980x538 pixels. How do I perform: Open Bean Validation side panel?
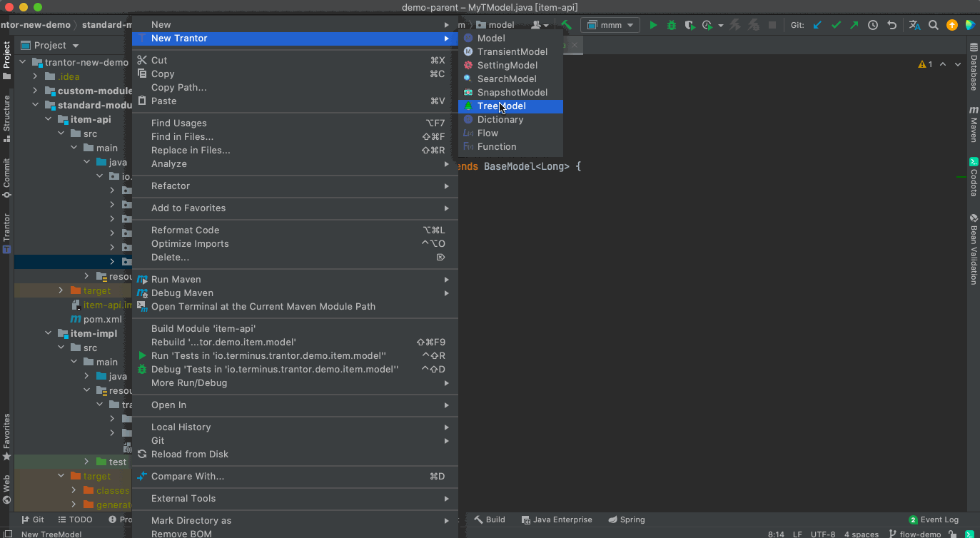(x=974, y=250)
